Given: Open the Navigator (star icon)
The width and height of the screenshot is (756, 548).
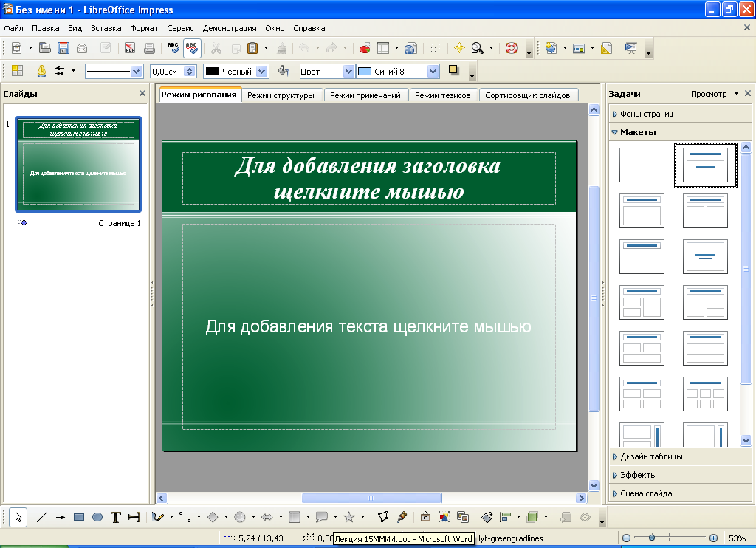Looking at the screenshot, I should click(459, 48).
